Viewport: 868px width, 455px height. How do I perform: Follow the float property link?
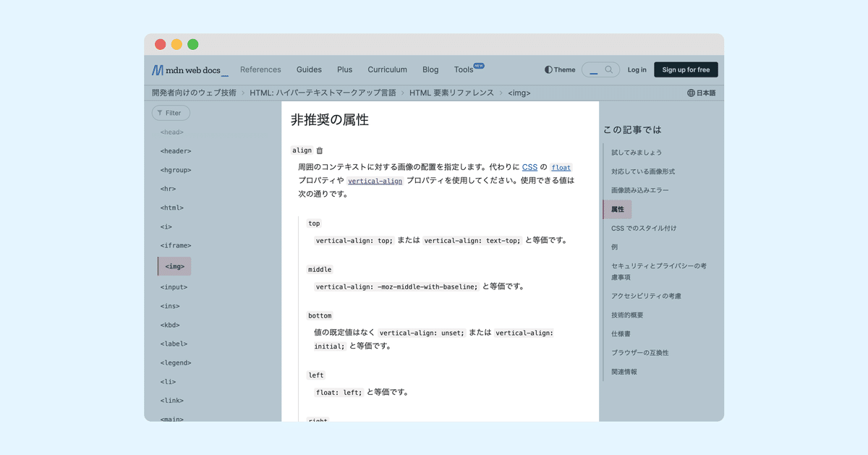coord(561,166)
